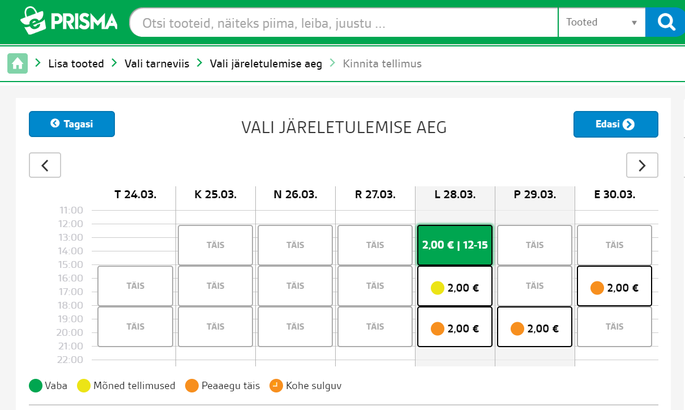Click the ePrisma logo

69,21
